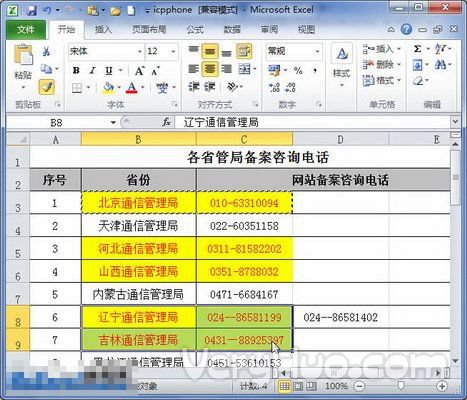Activate the Format Painter brush

(47, 87)
